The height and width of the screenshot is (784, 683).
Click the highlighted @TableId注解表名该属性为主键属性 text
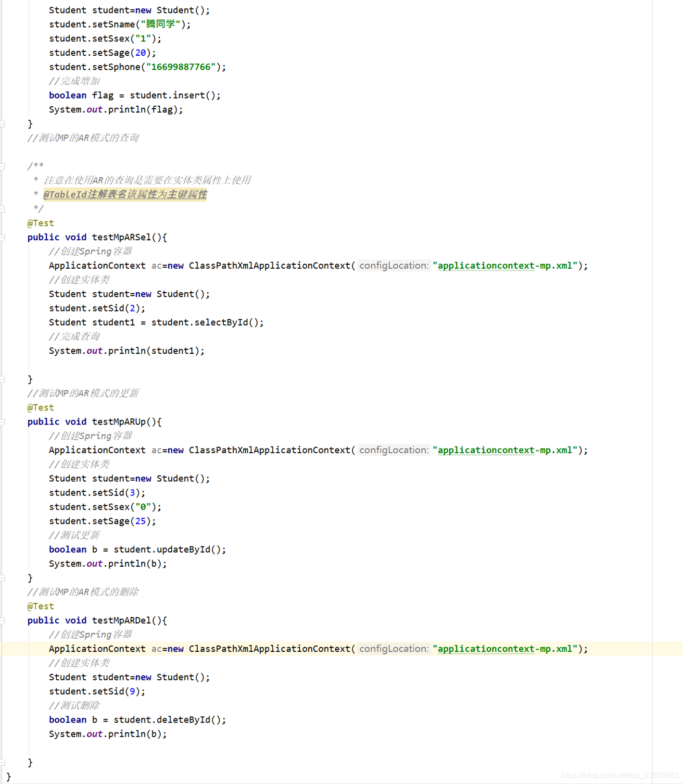click(125, 195)
